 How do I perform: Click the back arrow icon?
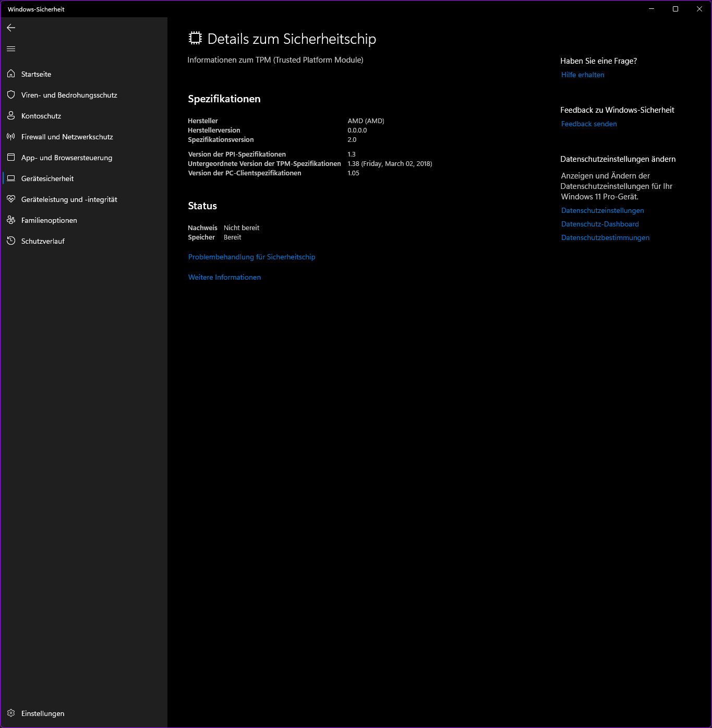(11, 28)
